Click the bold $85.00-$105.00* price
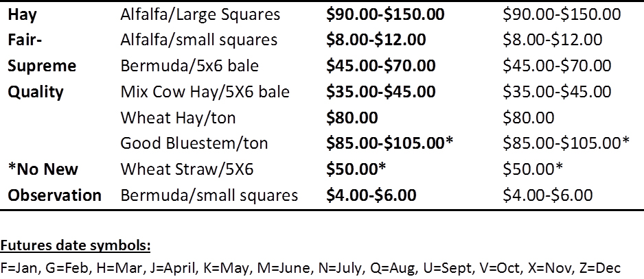This screenshot has height=279, width=644. point(389,143)
